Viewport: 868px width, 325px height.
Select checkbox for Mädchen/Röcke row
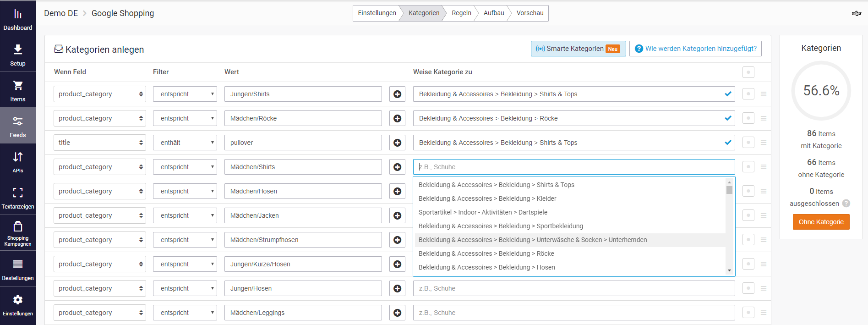(x=748, y=118)
